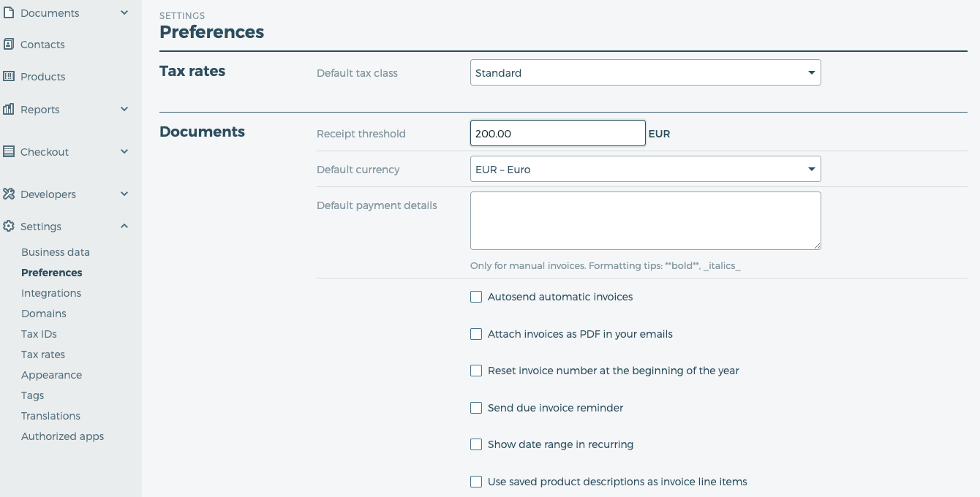This screenshot has height=497, width=980.
Task: Click the Checkout list icon
Action: pyautogui.click(x=9, y=152)
